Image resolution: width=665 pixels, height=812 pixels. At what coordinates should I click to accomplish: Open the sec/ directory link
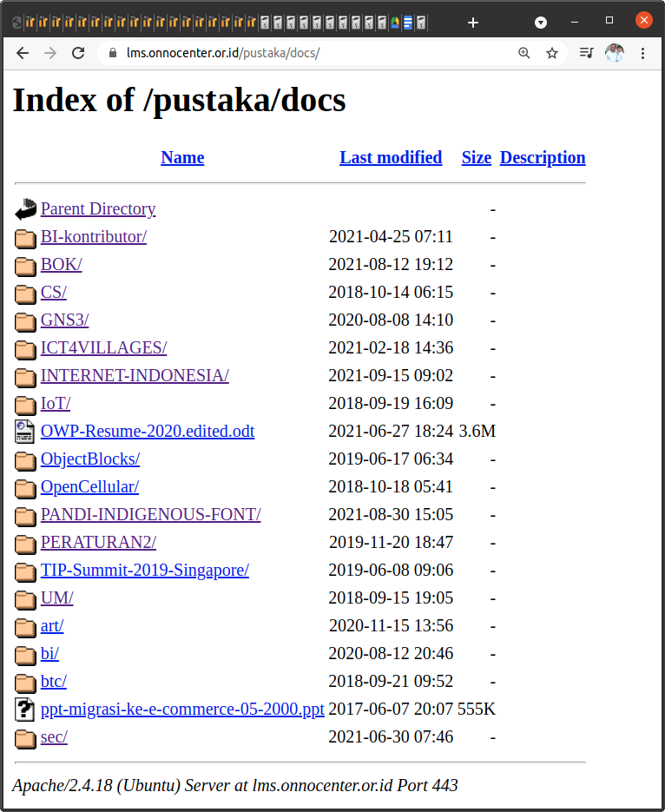pyautogui.click(x=55, y=737)
